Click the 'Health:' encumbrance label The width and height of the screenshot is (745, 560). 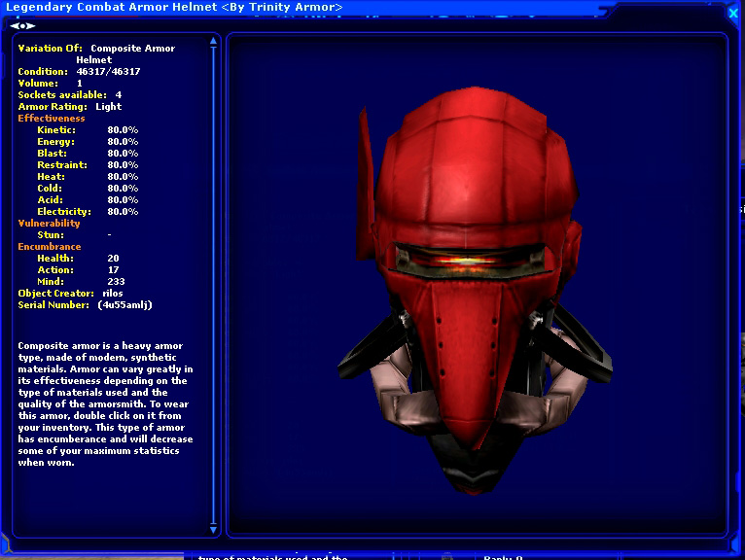[55, 258]
